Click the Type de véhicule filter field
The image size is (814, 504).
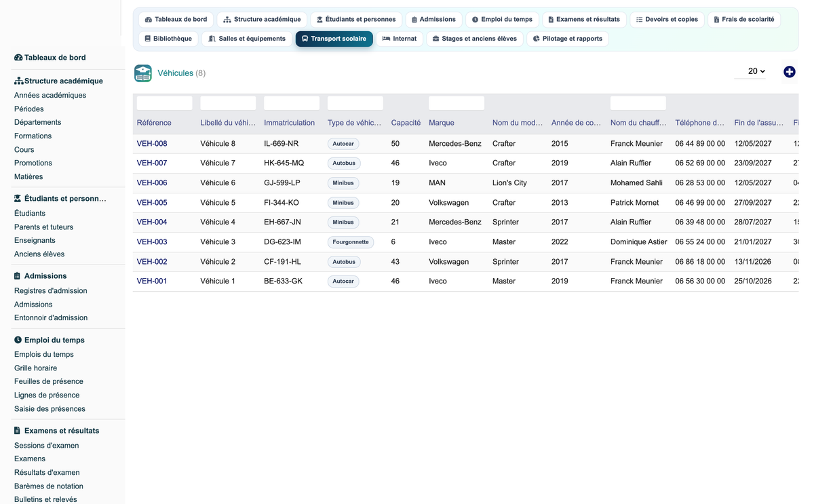click(x=355, y=103)
